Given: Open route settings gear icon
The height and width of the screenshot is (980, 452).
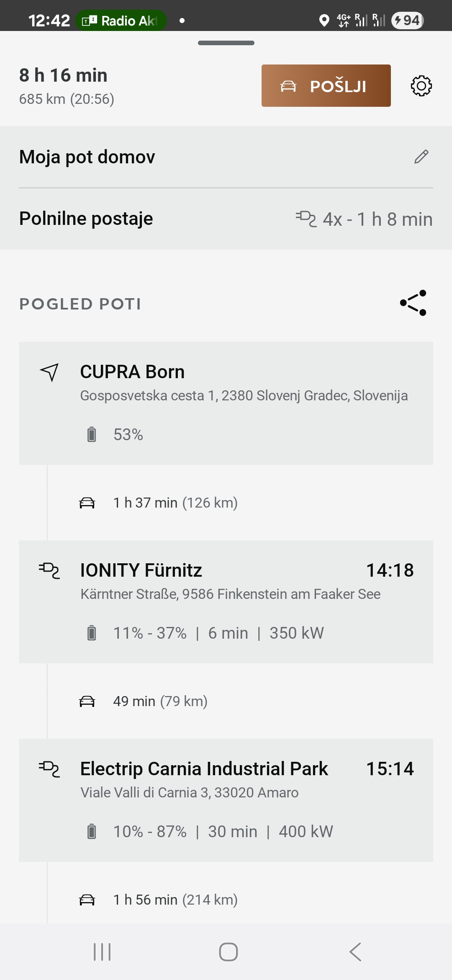Looking at the screenshot, I should pyautogui.click(x=421, y=86).
